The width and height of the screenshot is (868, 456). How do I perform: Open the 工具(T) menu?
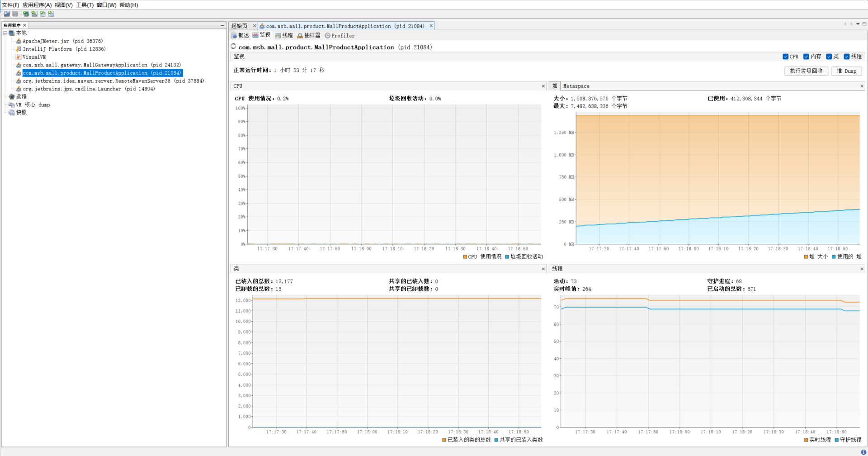point(85,5)
